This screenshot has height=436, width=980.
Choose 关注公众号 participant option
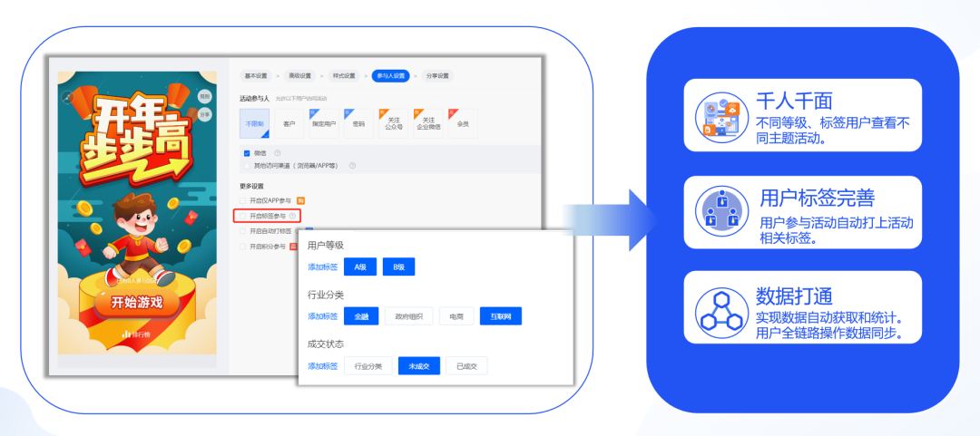pos(393,123)
